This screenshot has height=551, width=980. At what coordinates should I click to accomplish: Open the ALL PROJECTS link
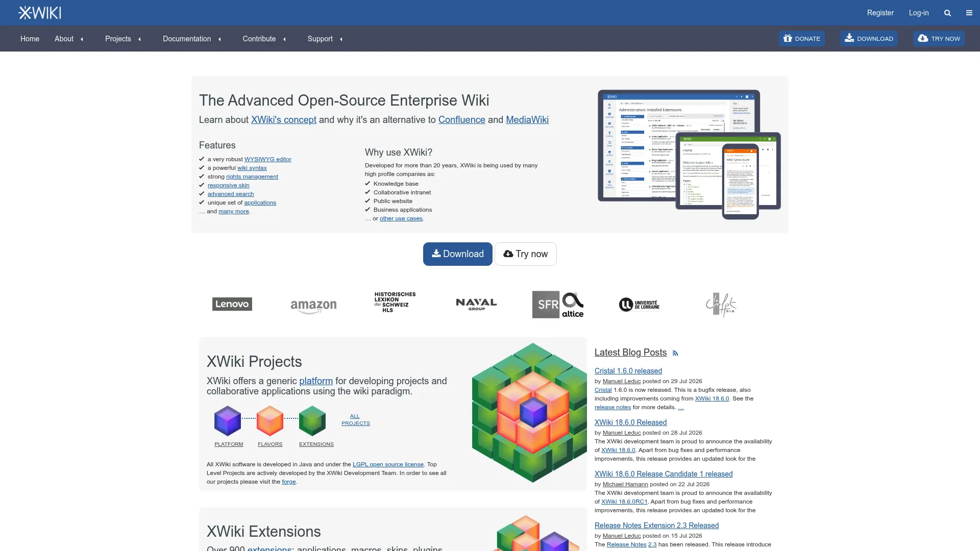[356, 420]
